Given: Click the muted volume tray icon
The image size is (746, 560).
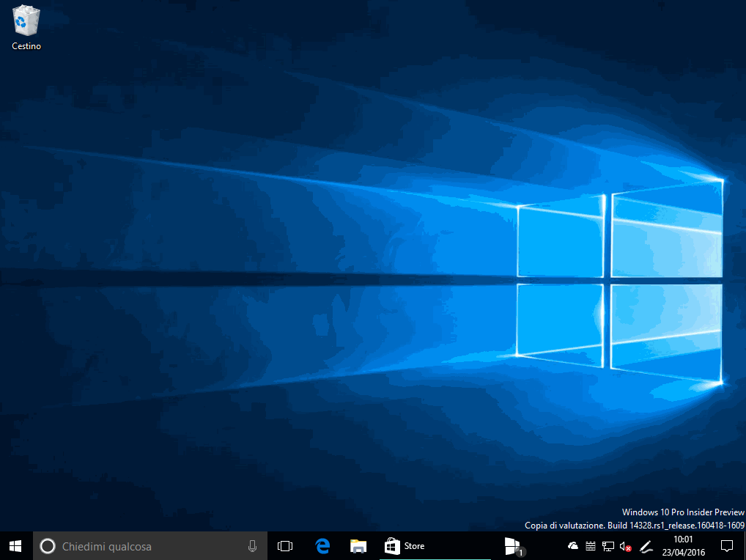Looking at the screenshot, I should coord(626,546).
